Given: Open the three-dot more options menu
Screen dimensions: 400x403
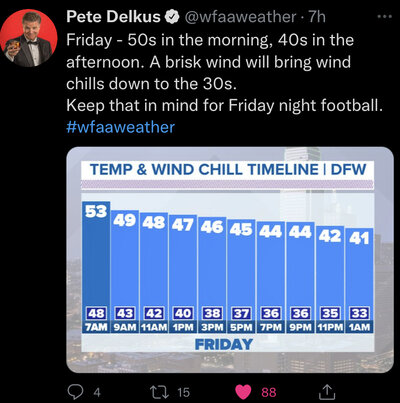Looking at the screenshot, I should (x=384, y=16).
